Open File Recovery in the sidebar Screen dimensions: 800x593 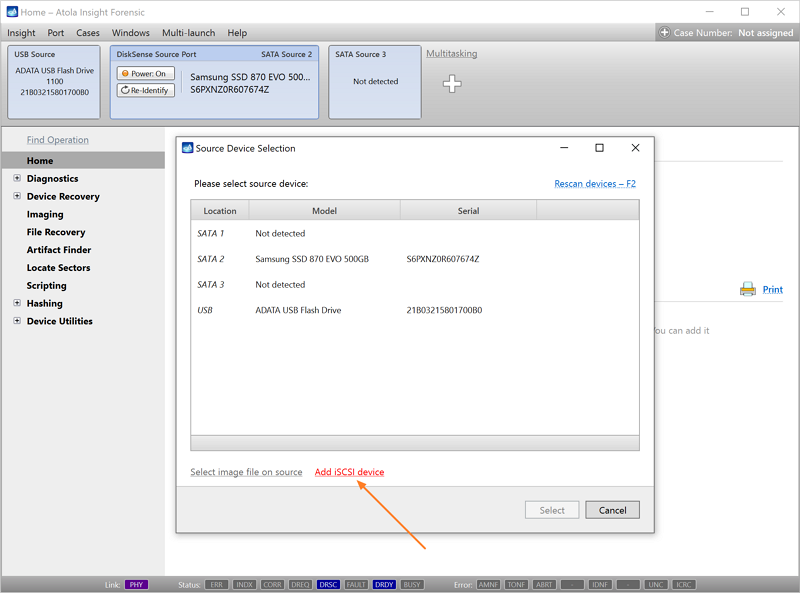[56, 232]
